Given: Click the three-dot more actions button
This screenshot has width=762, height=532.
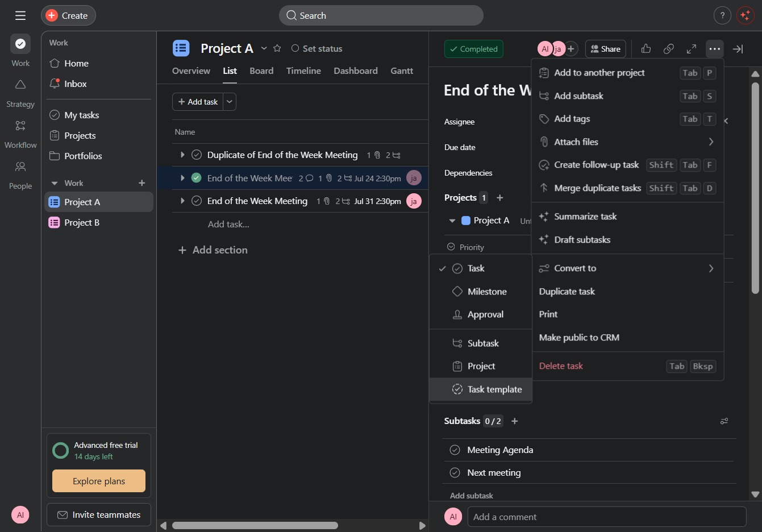Looking at the screenshot, I should 715,49.
